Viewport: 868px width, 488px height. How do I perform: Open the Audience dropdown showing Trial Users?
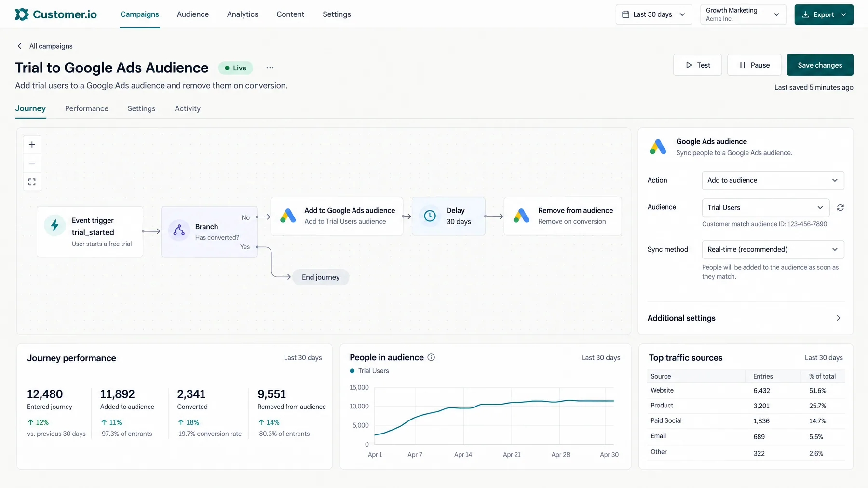766,207
